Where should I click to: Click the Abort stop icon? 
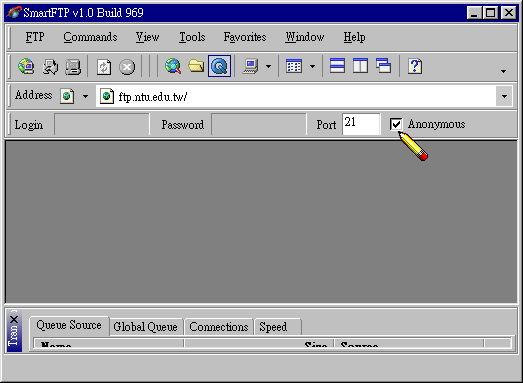[x=127, y=67]
